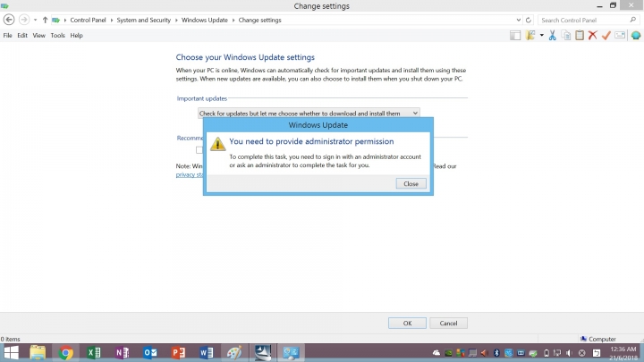
Task: Refresh the Control Panel address bar
Action: coord(529,20)
